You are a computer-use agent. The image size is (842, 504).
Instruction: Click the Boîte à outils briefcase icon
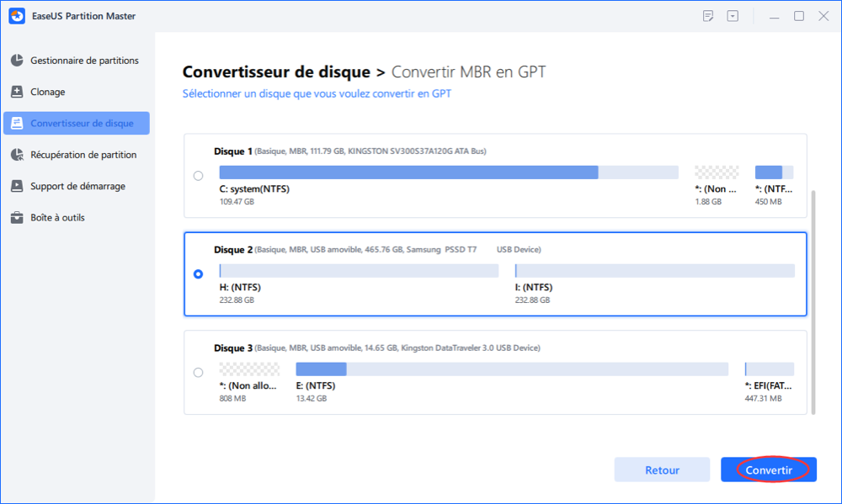17,218
